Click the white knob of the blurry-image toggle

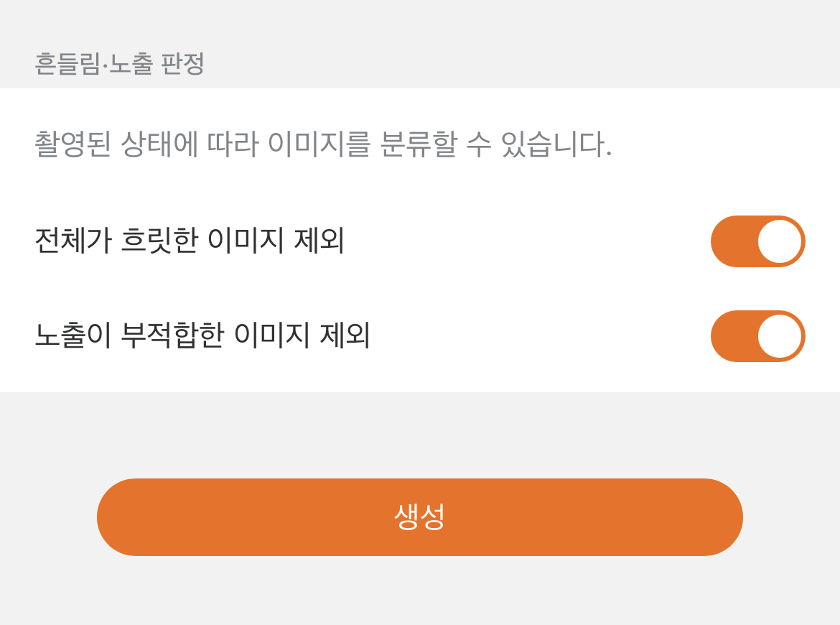(x=780, y=241)
